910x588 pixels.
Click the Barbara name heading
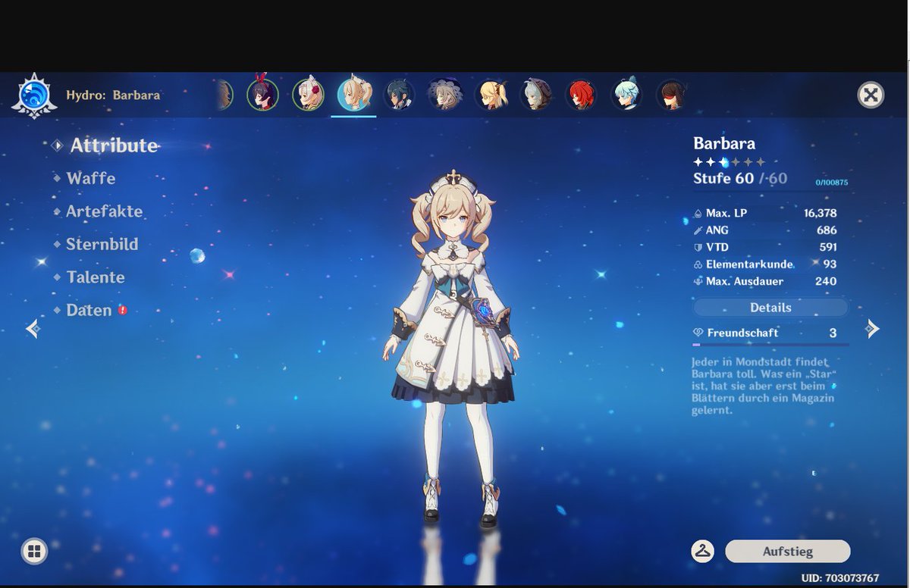[x=724, y=143]
